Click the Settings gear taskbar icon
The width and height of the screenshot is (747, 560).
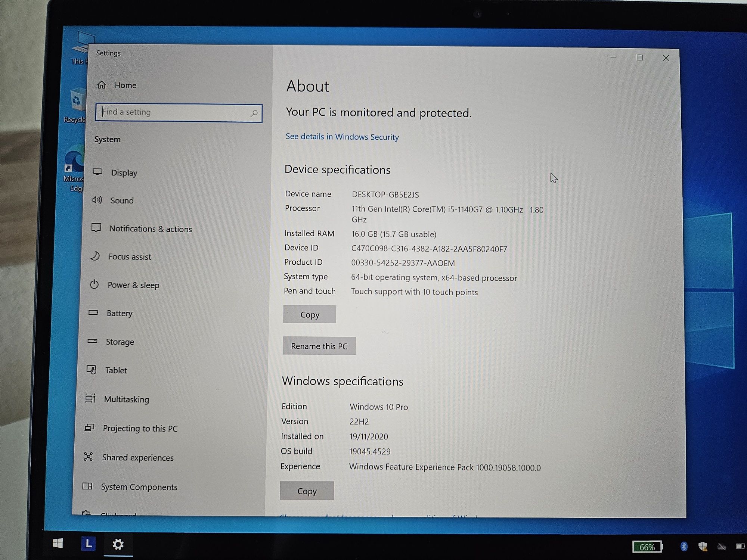tap(118, 544)
